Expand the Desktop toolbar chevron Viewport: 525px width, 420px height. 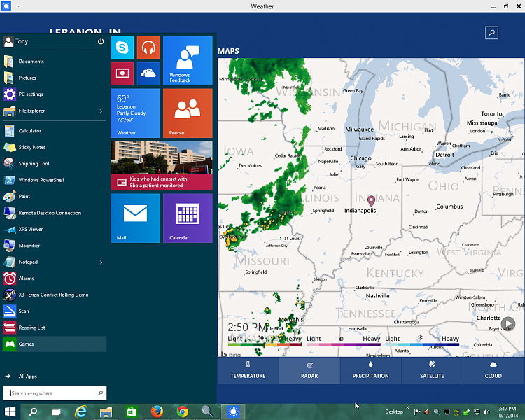coord(408,407)
